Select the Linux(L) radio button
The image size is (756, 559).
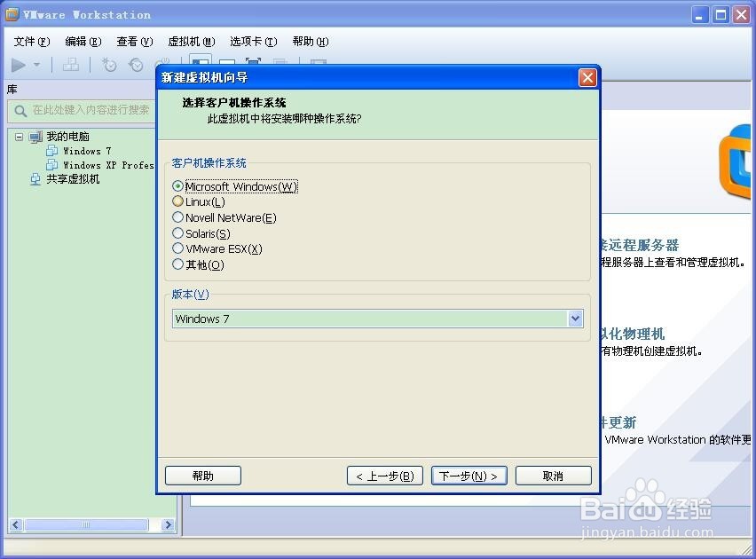pyautogui.click(x=178, y=201)
